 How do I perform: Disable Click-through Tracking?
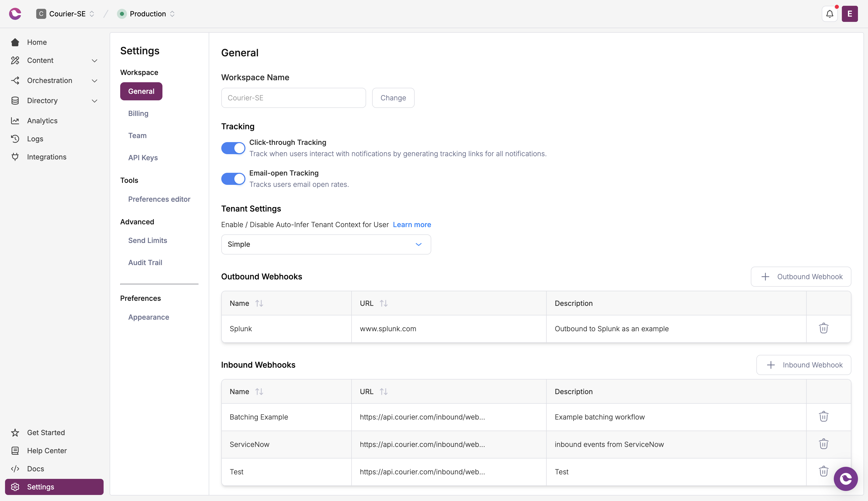click(233, 148)
